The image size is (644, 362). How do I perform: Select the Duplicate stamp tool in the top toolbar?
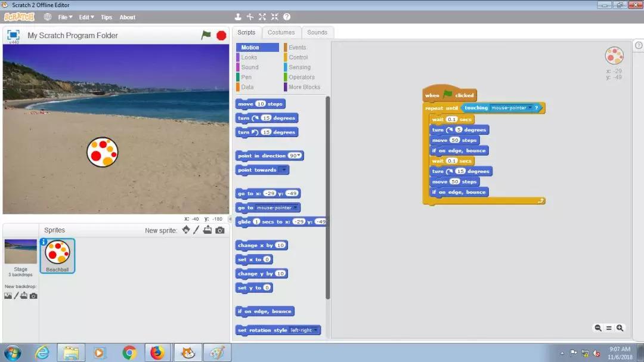click(x=239, y=17)
